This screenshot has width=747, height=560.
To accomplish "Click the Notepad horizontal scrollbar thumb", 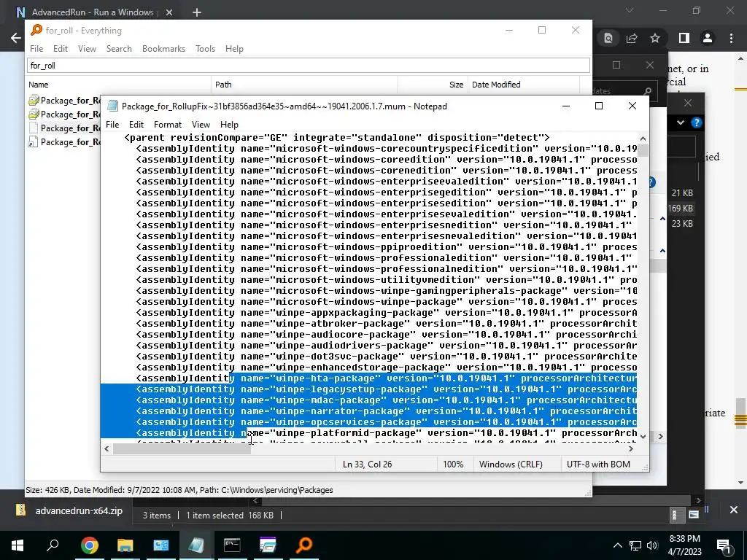I will 182,448.
